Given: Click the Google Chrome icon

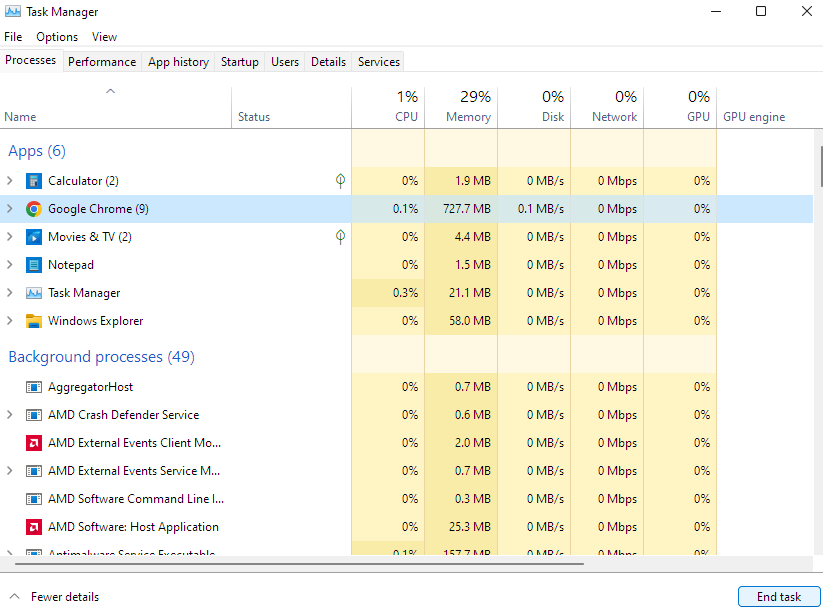Looking at the screenshot, I should [x=34, y=209].
